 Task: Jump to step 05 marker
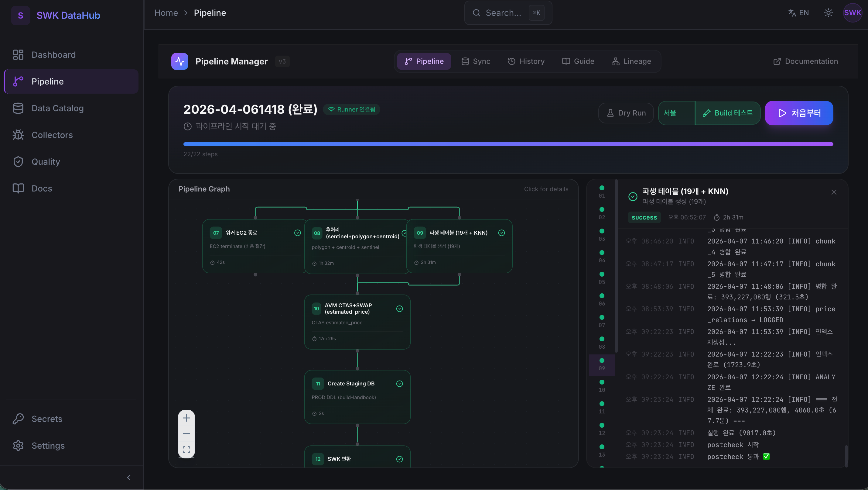(x=602, y=278)
